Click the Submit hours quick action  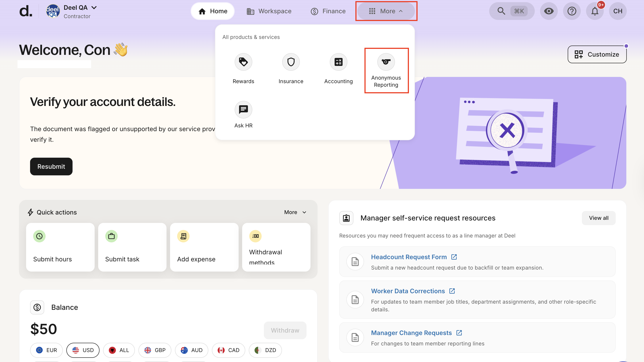[60, 247]
